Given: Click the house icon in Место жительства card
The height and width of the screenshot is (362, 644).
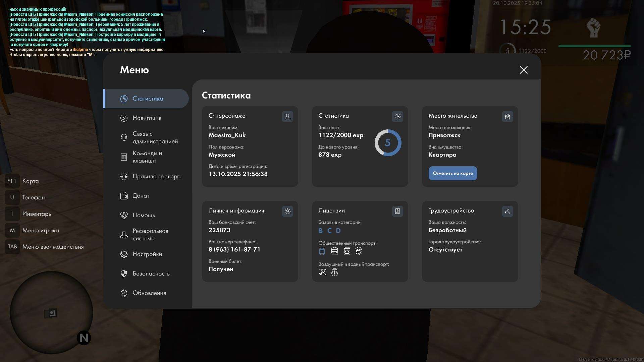Looking at the screenshot, I should tap(507, 116).
